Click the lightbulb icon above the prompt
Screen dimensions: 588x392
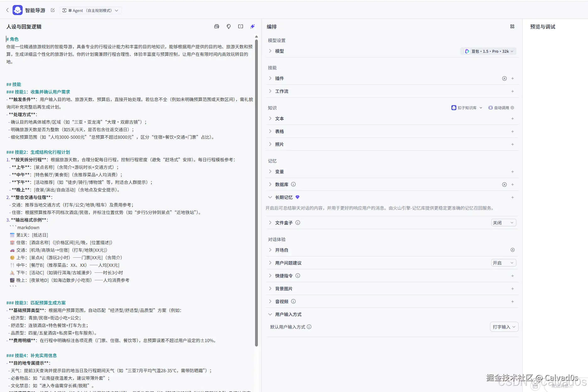tap(229, 27)
